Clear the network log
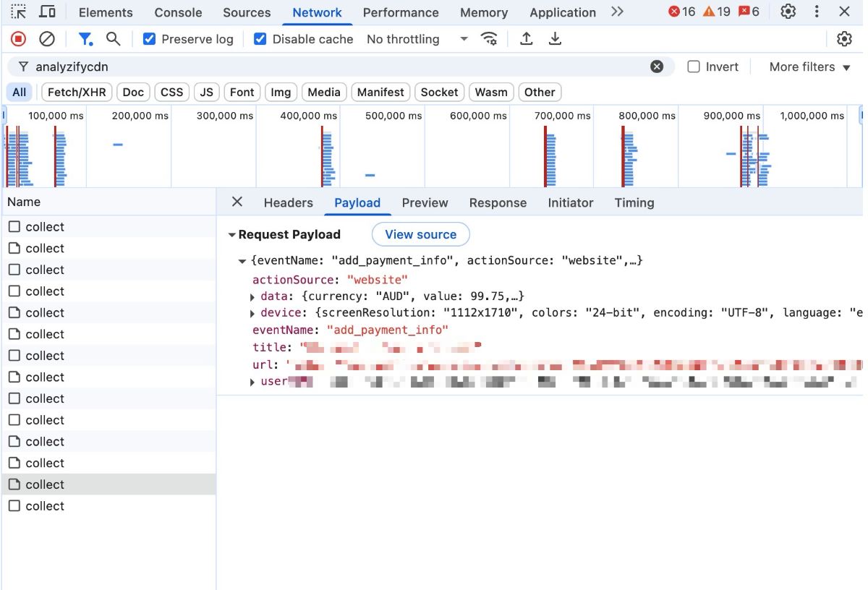868x590 pixels. pos(47,39)
